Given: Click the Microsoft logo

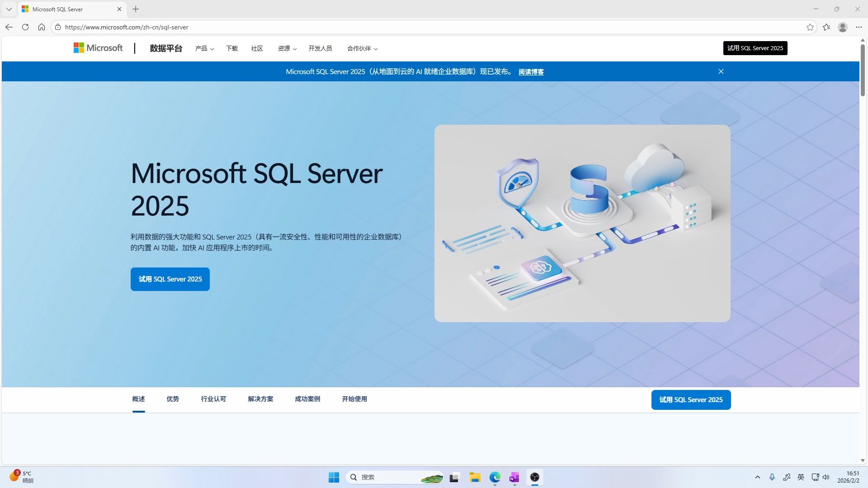Looking at the screenshot, I should (98, 48).
